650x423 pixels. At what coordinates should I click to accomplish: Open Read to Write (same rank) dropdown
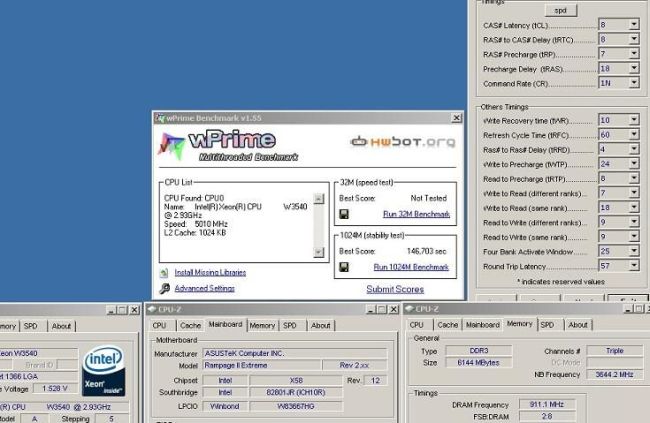[634, 236]
